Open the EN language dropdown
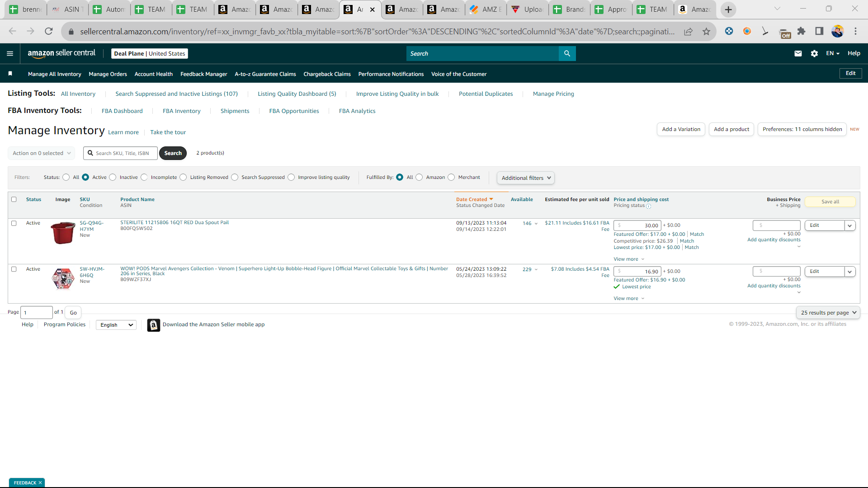The width and height of the screenshot is (868, 488). point(833,53)
